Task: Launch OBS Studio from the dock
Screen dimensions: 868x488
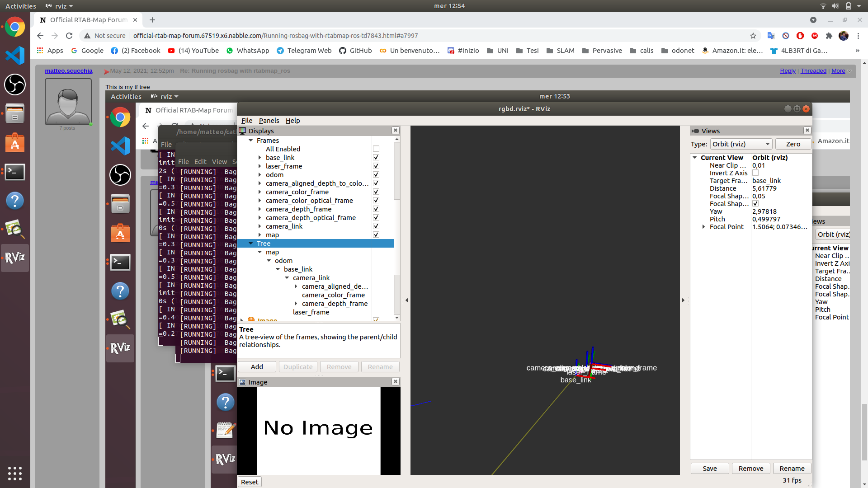Action: (x=15, y=84)
